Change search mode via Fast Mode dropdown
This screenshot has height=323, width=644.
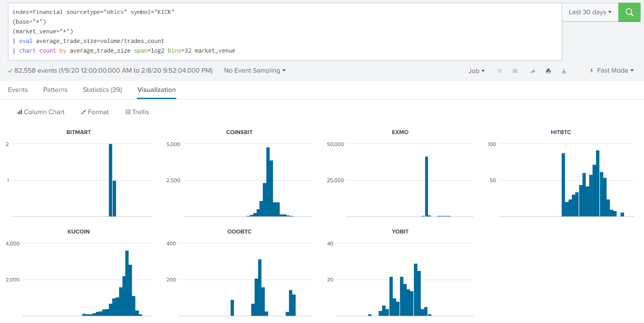(x=612, y=70)
